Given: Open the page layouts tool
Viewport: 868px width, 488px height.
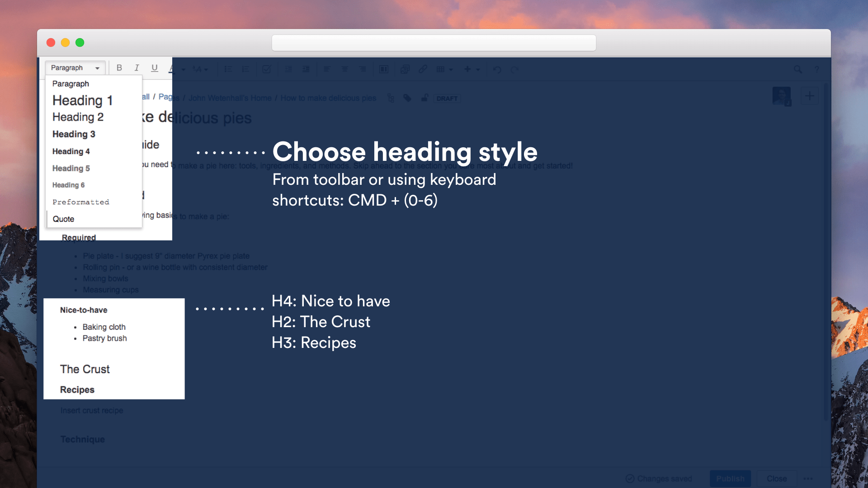Looking at the screenshot, I should click(x=384, y=69).
